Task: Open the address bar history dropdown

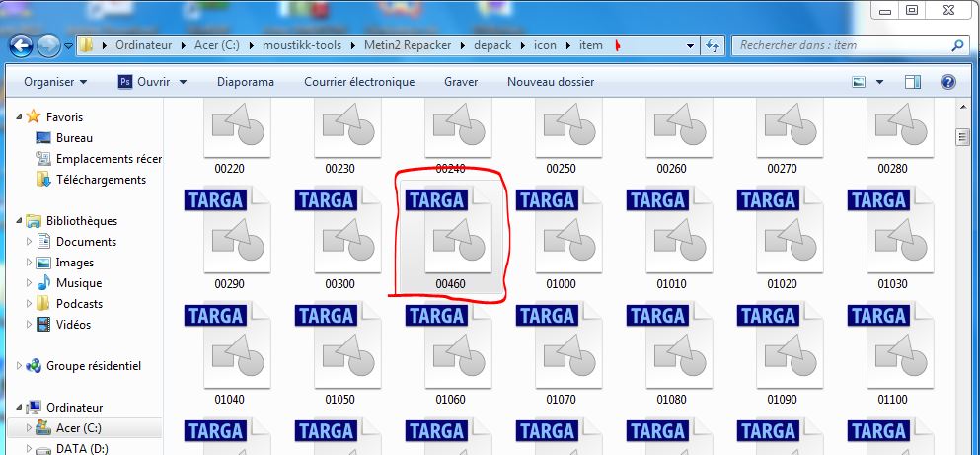Action: click(x=690, y=45)
